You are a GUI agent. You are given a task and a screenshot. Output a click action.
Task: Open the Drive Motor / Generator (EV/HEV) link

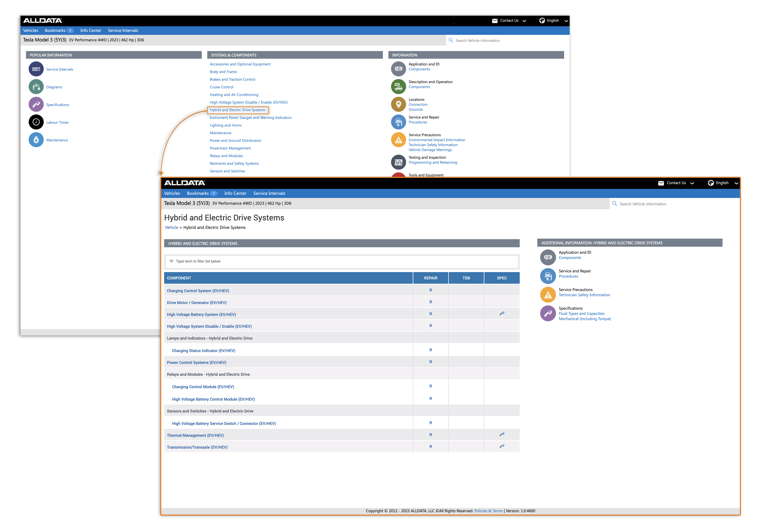point(197,303)
